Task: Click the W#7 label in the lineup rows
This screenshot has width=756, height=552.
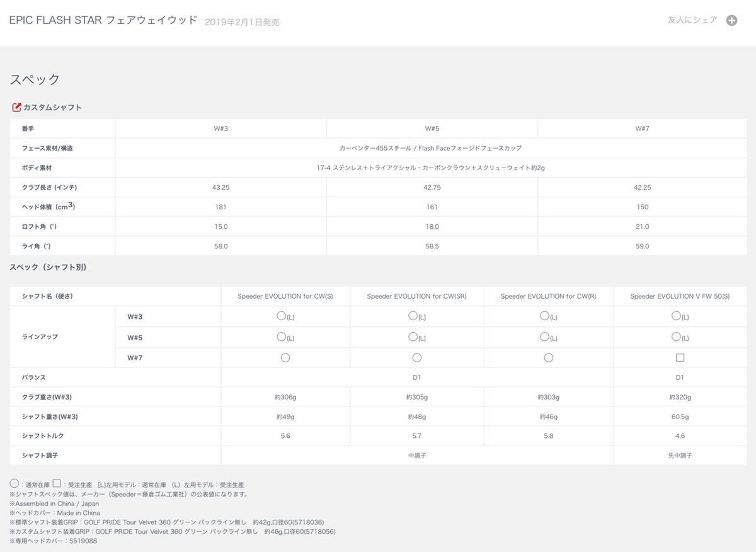Action: pos(135,358)
